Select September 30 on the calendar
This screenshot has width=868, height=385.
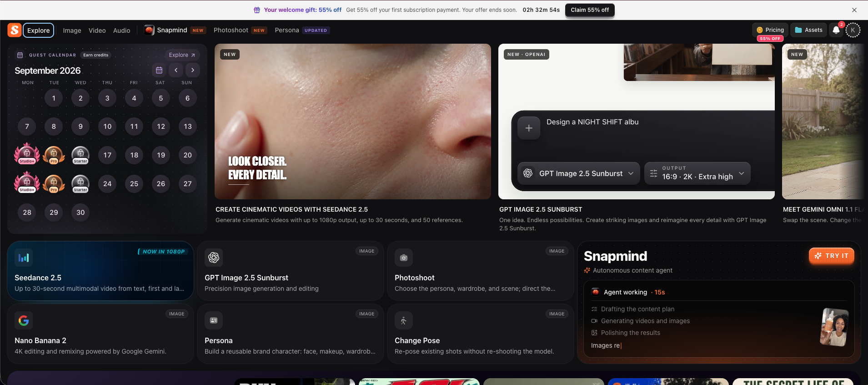[x=80, y=213]
